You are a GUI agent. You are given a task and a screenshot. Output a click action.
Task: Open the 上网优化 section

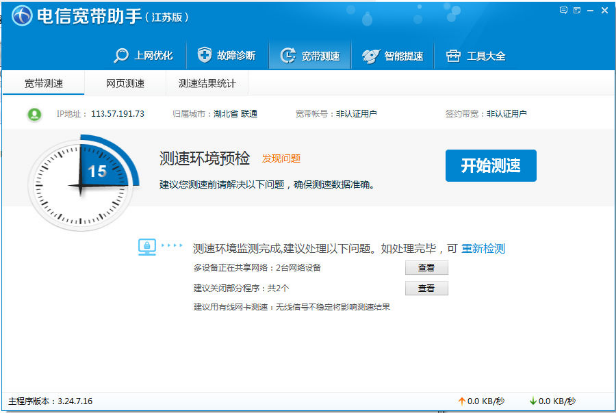[143, 55]
